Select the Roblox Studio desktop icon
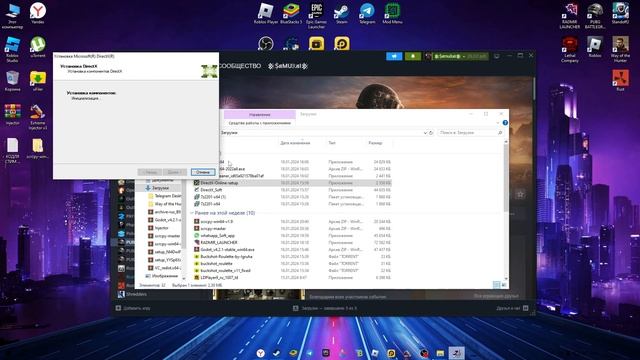 coord(12,49)
